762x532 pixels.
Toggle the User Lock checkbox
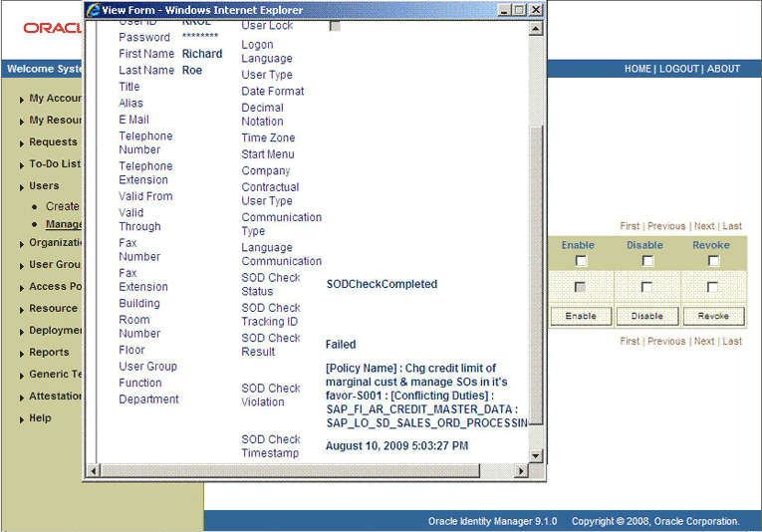pos(335,26)
